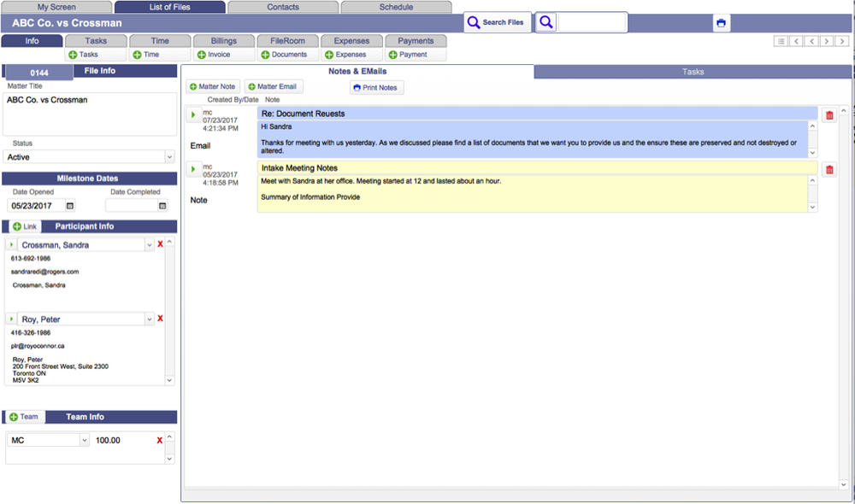Delete the Intake Meeting Notes entry

[828, 169]
